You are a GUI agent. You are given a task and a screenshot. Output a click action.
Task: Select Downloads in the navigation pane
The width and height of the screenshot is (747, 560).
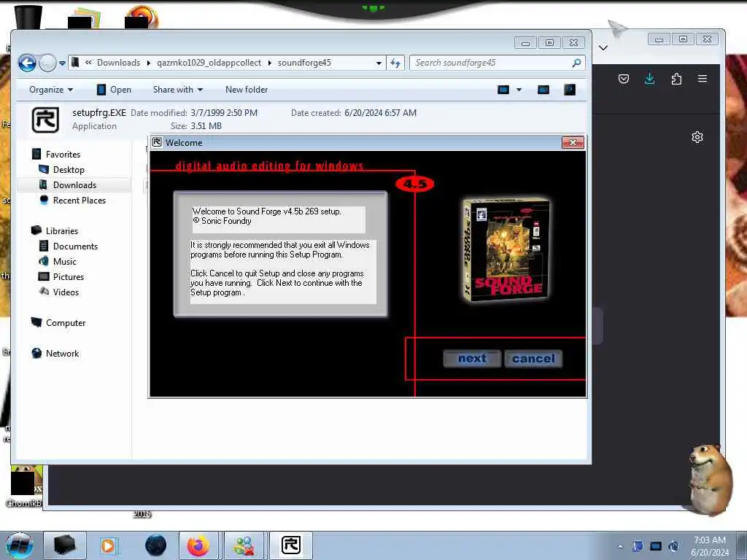[74, 184]
